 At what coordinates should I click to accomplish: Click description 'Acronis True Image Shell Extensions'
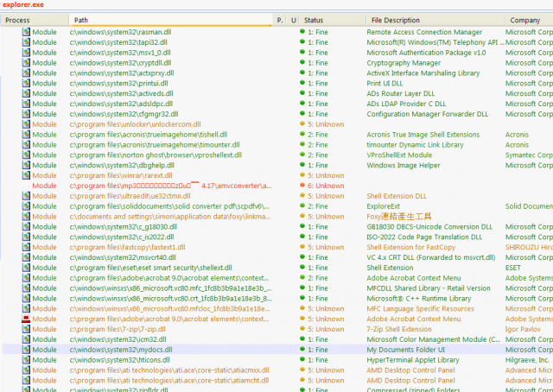[423, 135]
